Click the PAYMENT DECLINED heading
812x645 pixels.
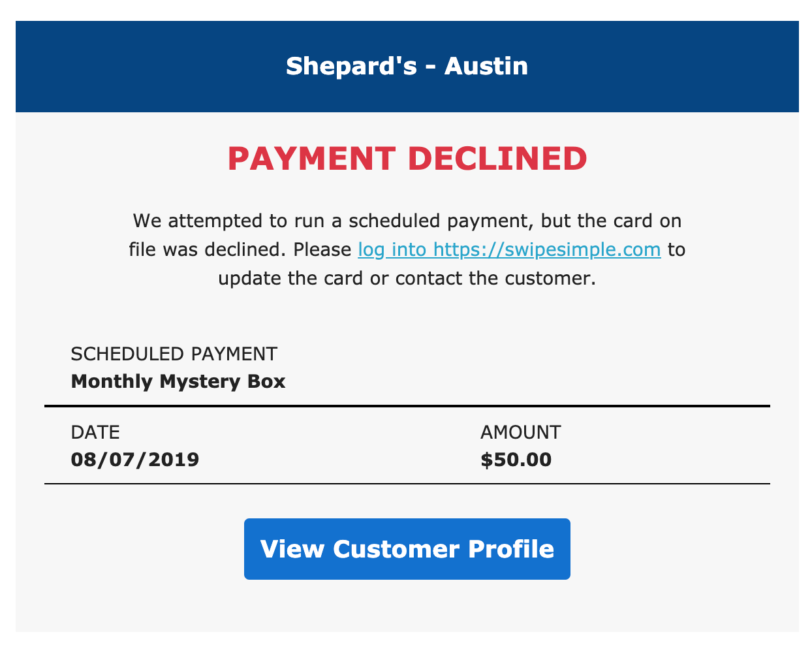click(407, 159)
